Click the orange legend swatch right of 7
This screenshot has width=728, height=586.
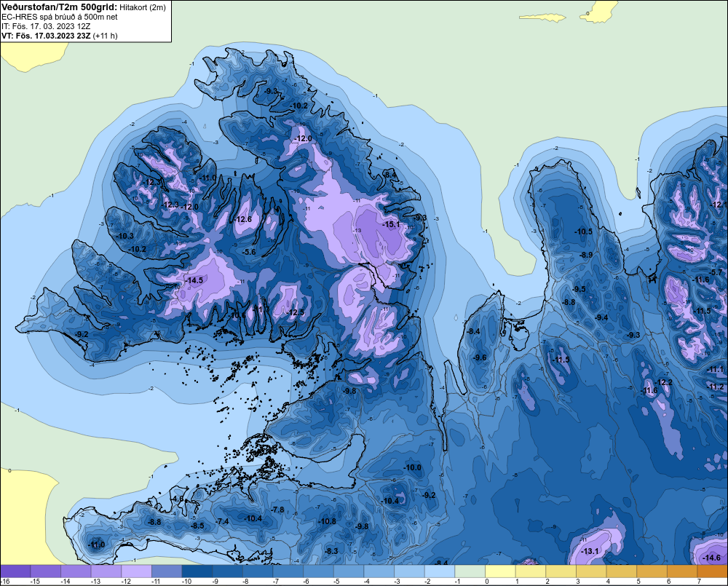coord(713,571)
